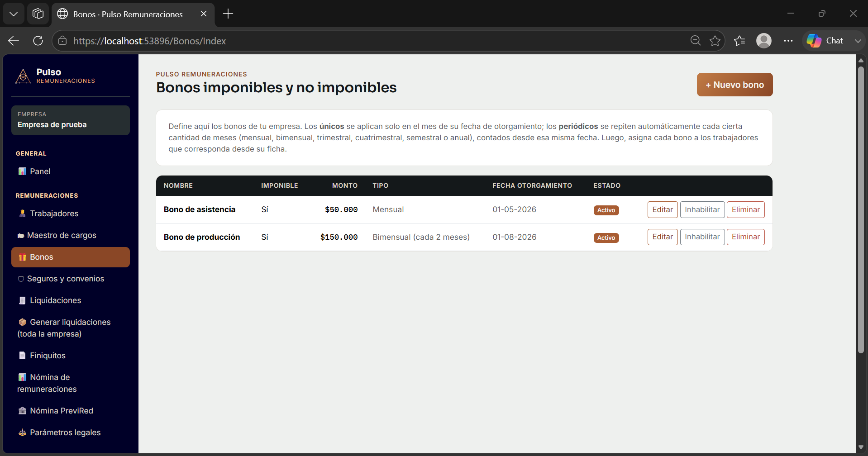868x456 pixels.
Task: Click the Activo badge for Bono de producción
Action: point(606,237)
